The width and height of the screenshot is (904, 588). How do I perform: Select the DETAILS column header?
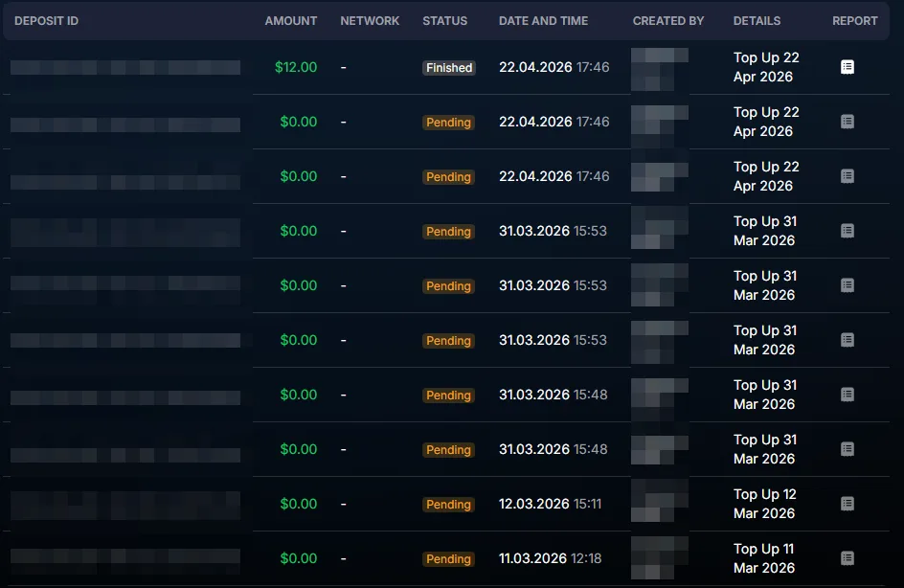point(757,21)
